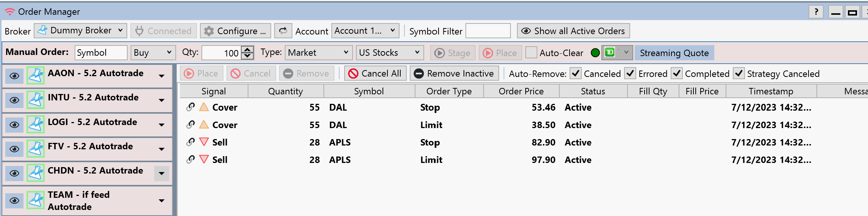Click the link icon on DAL Stop row

(190, 107)
